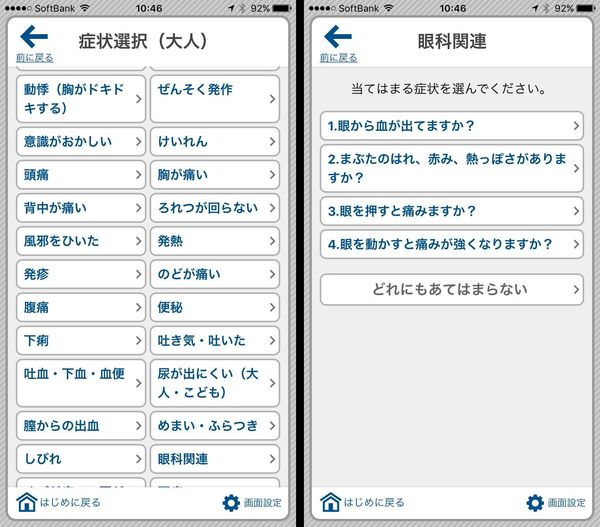The image size is (600, 527).
Task: Select 3.眼を押すと痛みますか？ question
Action: click(x=452, y=211)
